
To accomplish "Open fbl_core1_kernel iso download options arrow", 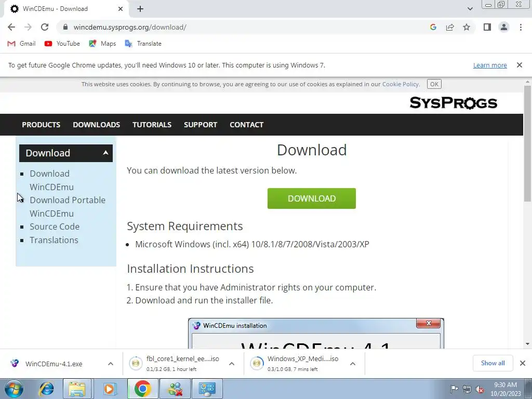I will tap(232, 364).
